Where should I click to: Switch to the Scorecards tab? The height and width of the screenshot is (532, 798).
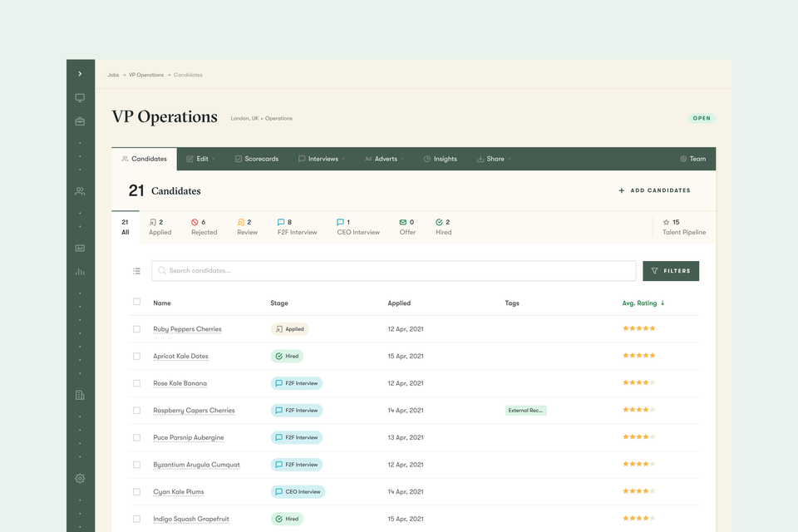[257, 159]
